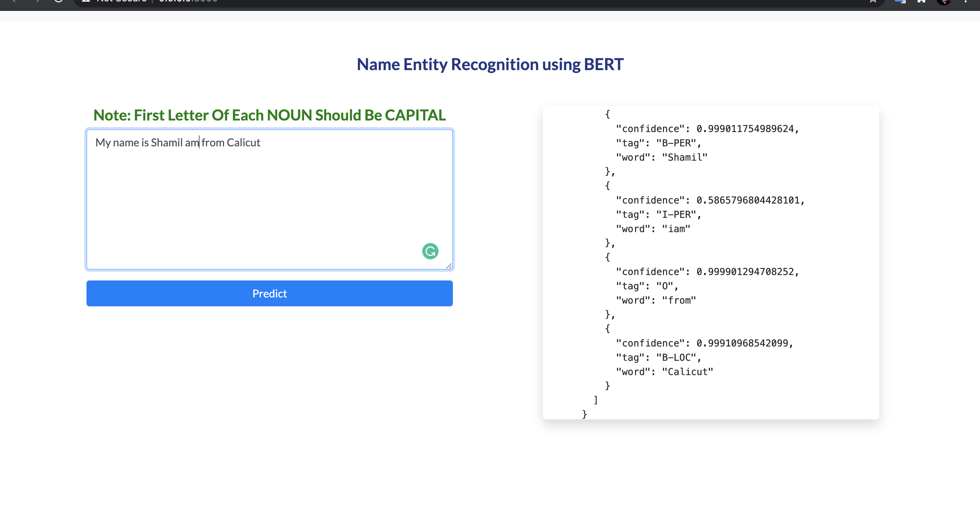Image resolution: width=980 pixels, height=516 pixels.
Task: Navigate back with the back arrow
Action: tap(14, 1)
